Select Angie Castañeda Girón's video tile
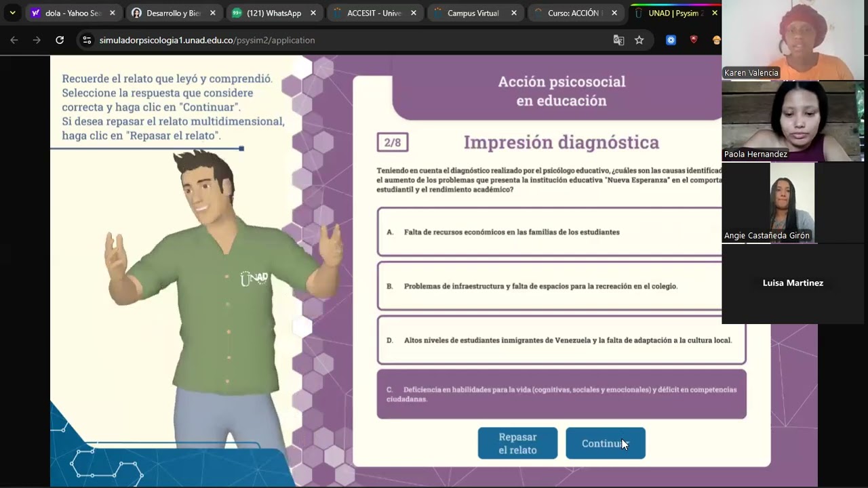This screenshot has height=488, width=868. click(x=793, y=203)
